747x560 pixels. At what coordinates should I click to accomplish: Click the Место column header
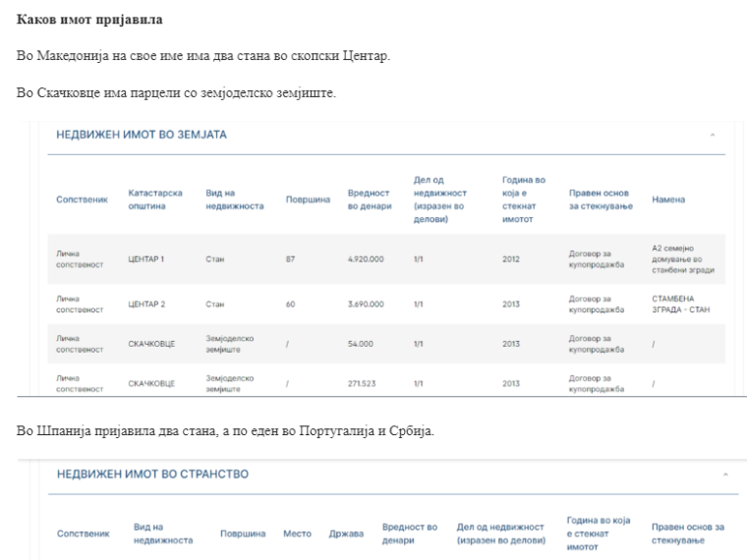pyautogui.click(x=297, y=533)
